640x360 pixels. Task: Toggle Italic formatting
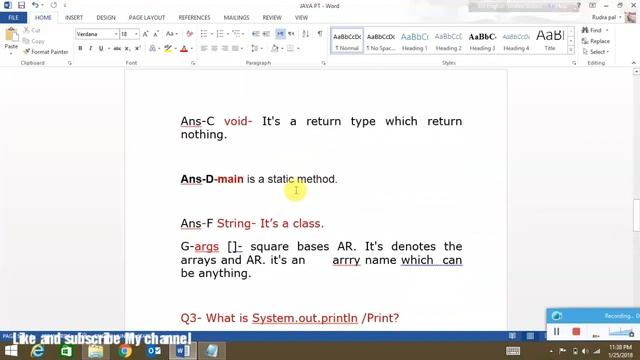90,49
